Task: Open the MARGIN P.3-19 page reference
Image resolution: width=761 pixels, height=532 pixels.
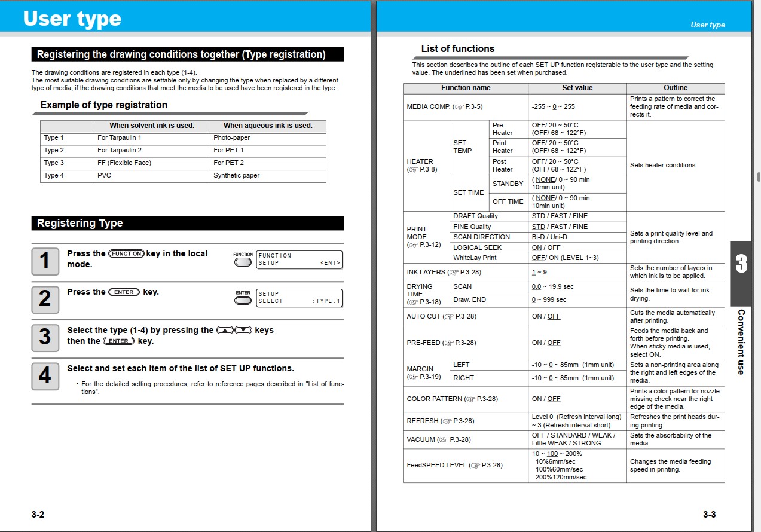Action: [x=423, y=377]
